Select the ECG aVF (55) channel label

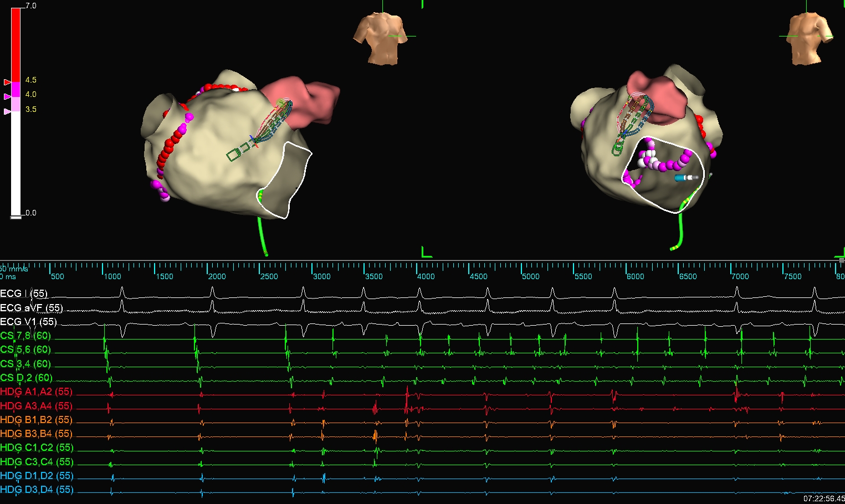click(x=32, y=307)
